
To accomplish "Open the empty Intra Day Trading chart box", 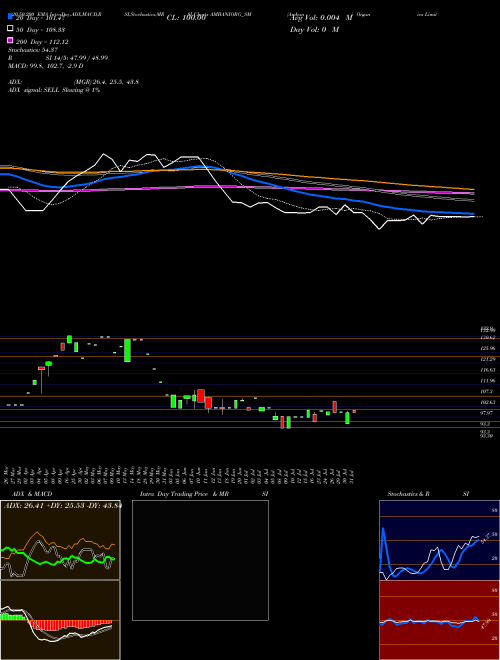I will pos(200,560).
